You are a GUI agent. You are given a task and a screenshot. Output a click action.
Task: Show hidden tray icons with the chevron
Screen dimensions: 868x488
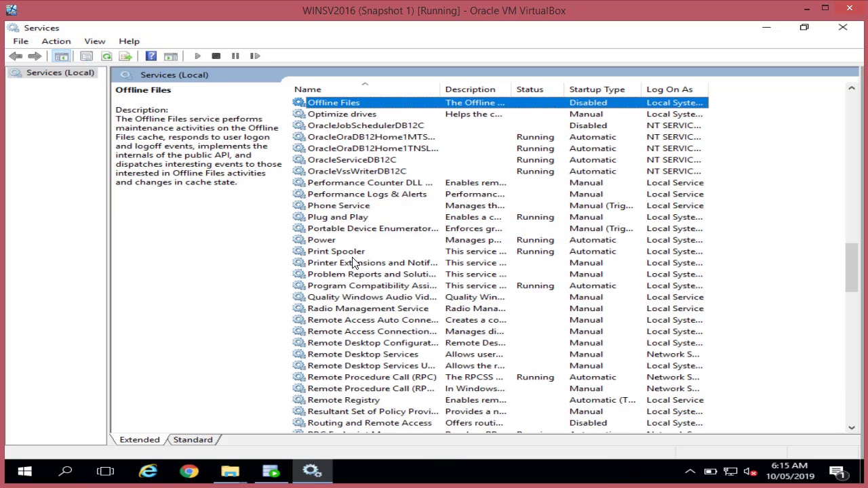click(x=690, y=472)
